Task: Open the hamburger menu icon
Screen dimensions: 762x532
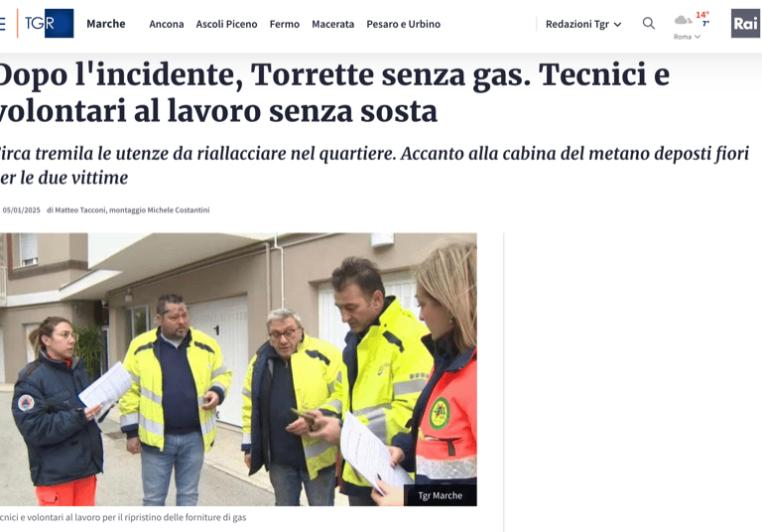Action: 2,24
